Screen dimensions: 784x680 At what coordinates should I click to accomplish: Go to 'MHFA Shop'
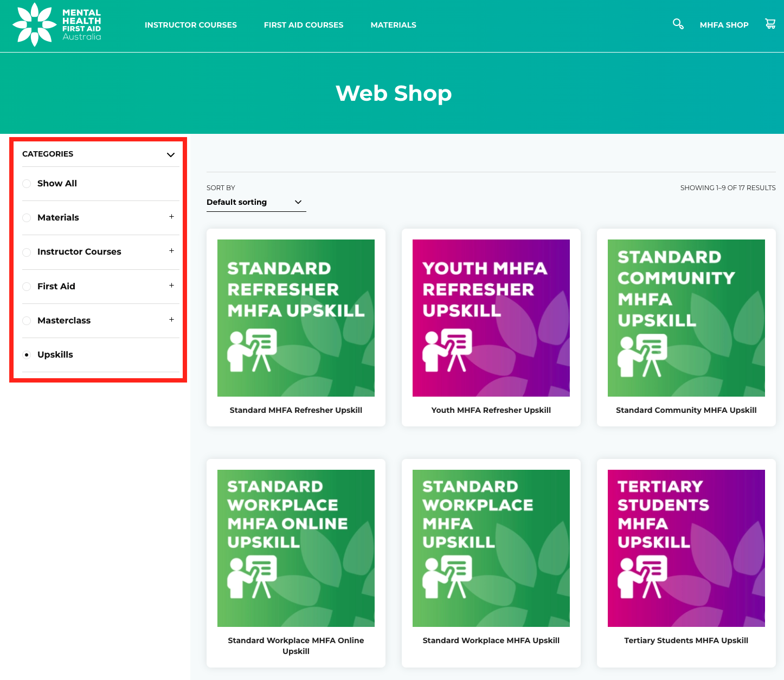point(724,25)
